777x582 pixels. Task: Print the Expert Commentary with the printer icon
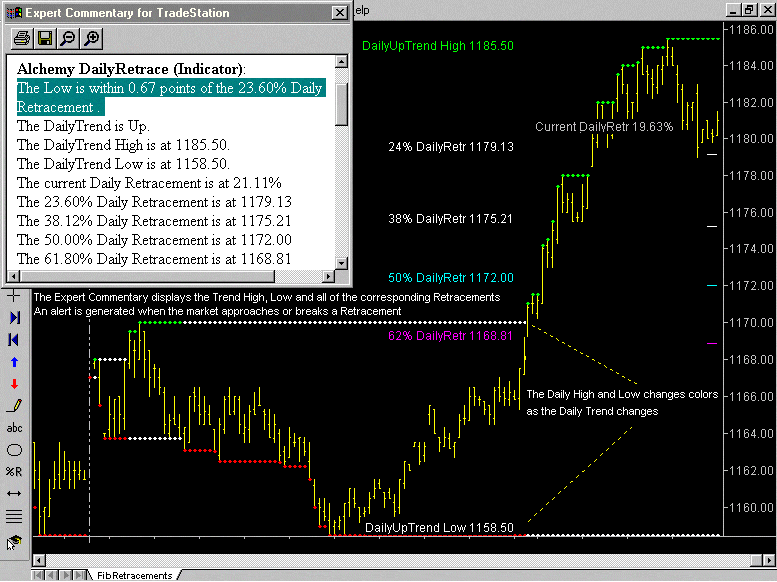(x=22, y=38)
